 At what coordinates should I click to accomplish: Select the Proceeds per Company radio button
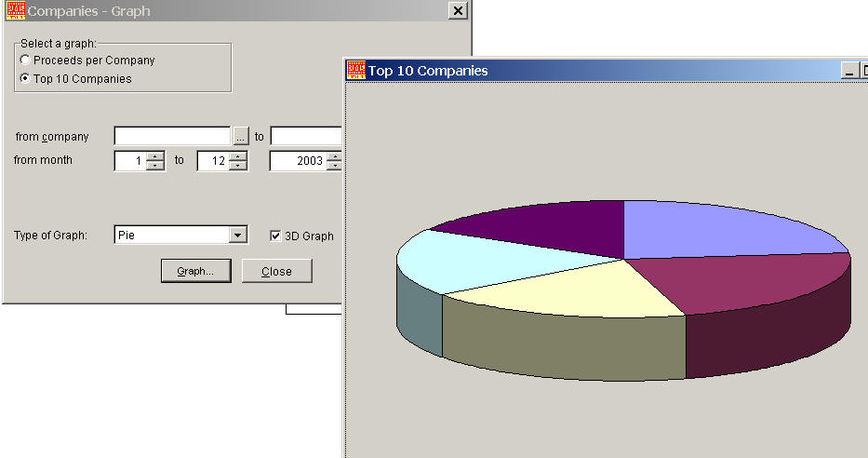pos(25,60)
